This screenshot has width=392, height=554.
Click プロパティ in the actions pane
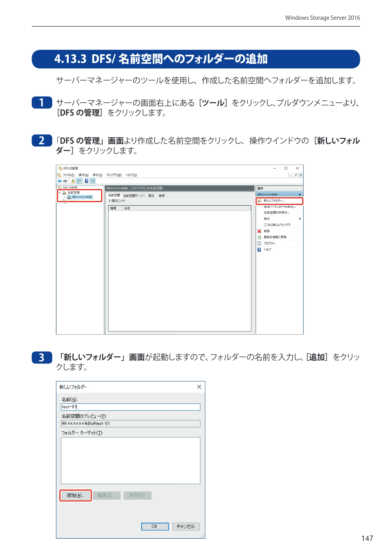269,243
